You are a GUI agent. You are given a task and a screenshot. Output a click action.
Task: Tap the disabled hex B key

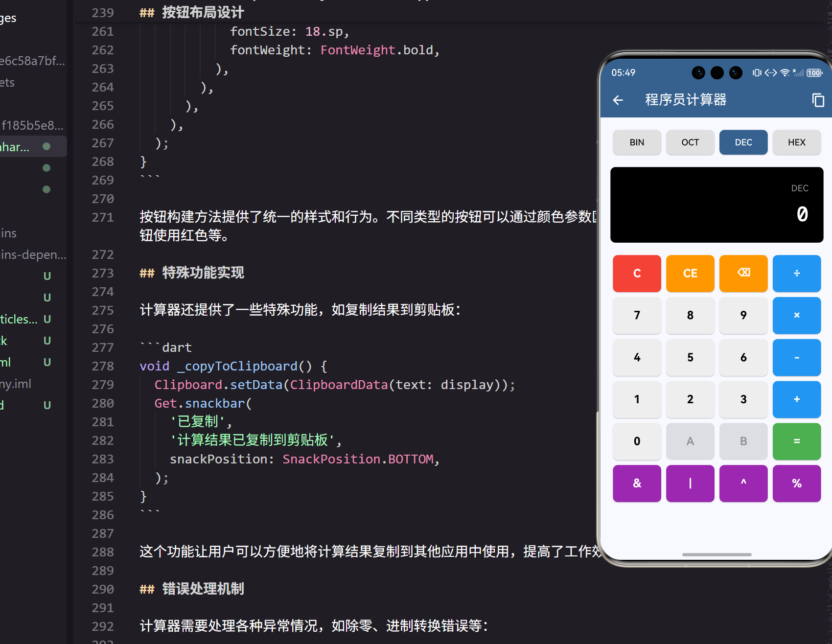click(x=743, y=441)
